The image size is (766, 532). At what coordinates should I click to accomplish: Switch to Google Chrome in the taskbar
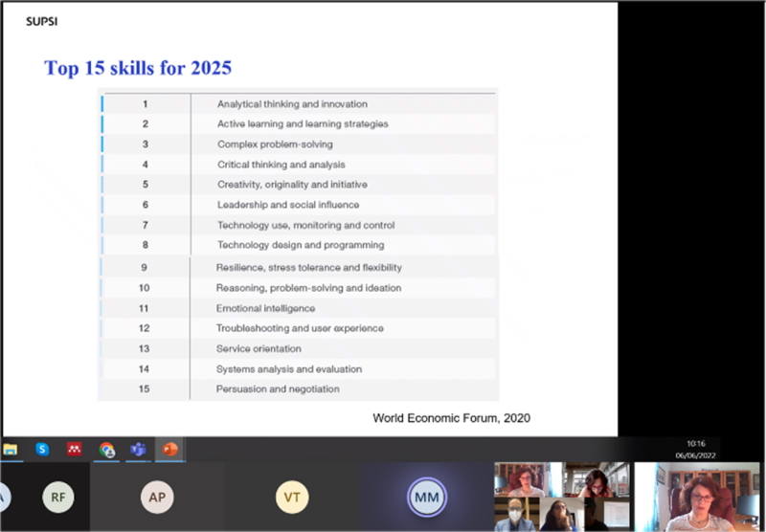pyautogui.click(x=106, y=450)
